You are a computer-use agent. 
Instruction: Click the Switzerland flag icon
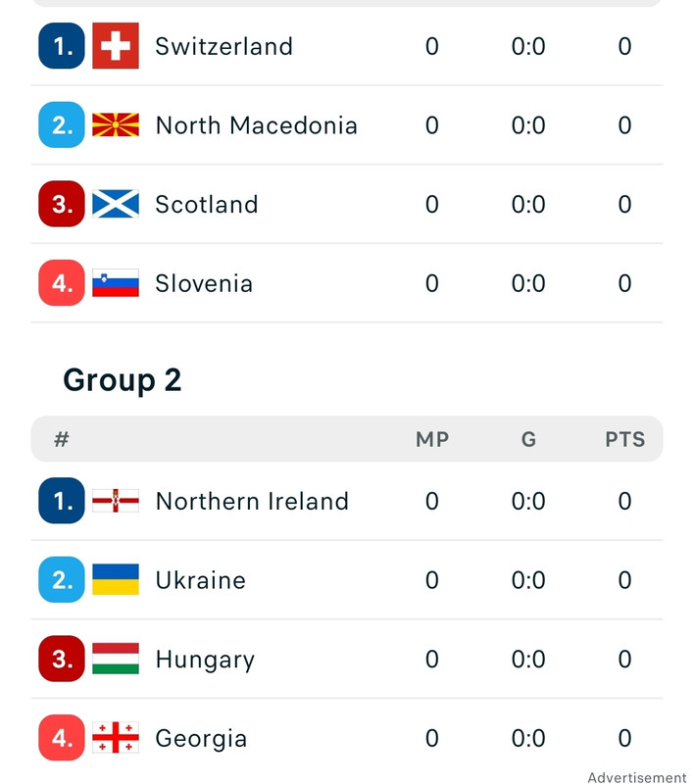(x=116, y=45)
